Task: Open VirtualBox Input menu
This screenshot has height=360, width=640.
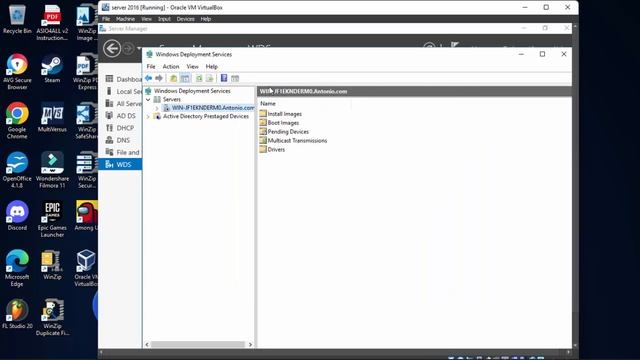Action: point(164,19)
